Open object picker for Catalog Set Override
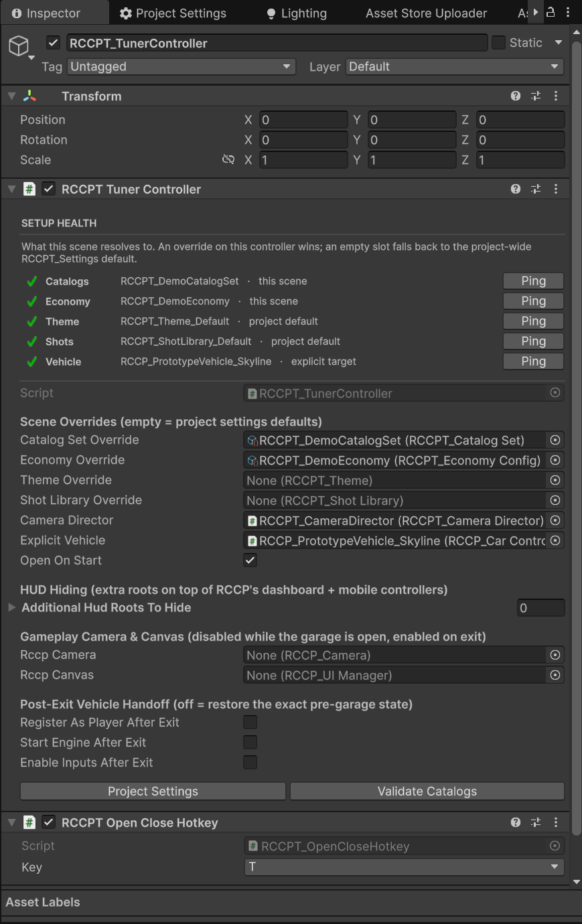Screen dimensions: 582x924 pos(555,440)
